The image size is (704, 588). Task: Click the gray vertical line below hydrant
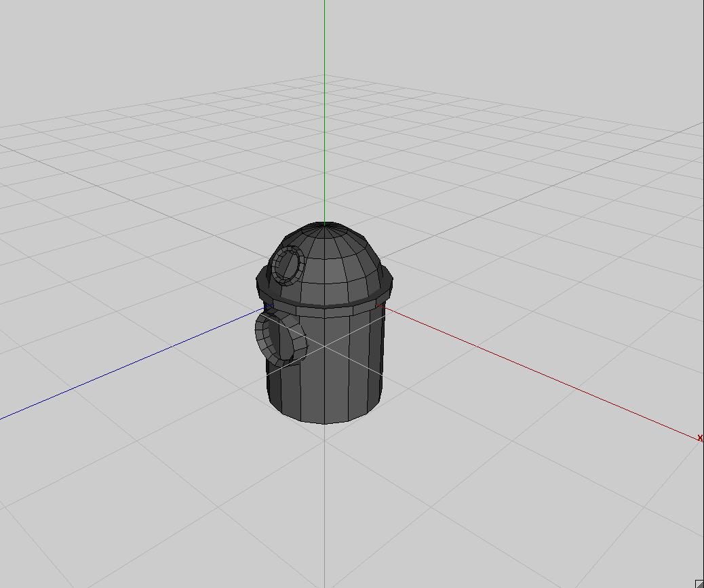coord(325,506)
